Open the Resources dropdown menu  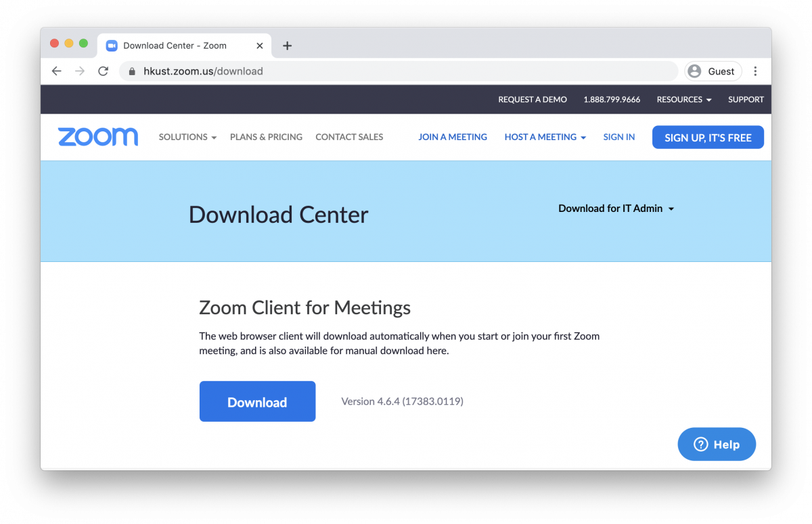683,100
